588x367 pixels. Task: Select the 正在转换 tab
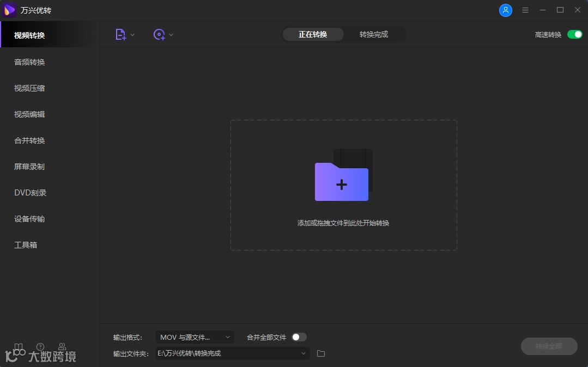313,34
